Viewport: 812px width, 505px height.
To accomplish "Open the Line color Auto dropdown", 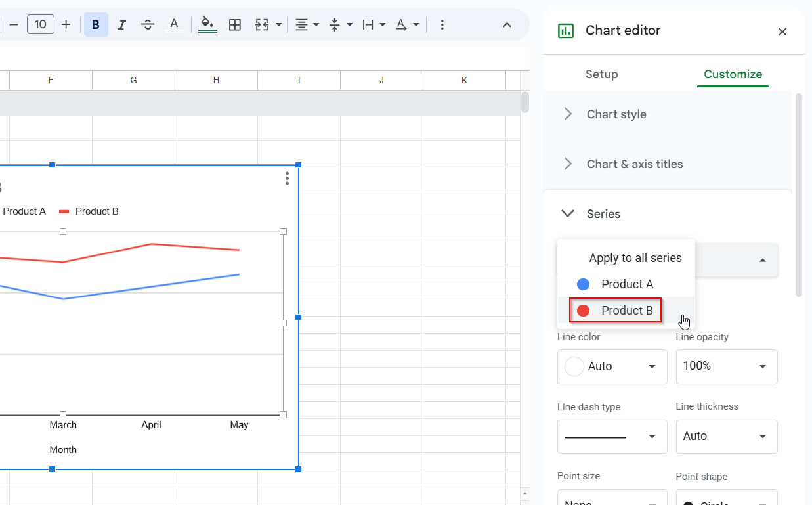I will click(612, 366).
